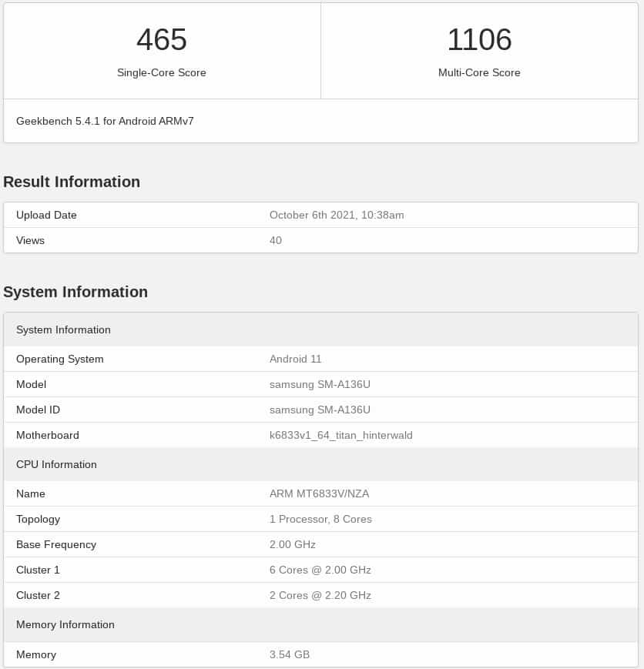This screenshot has width=644, height=669.
Task: Click the Views count value 40
Action: (x=276, y=241)
